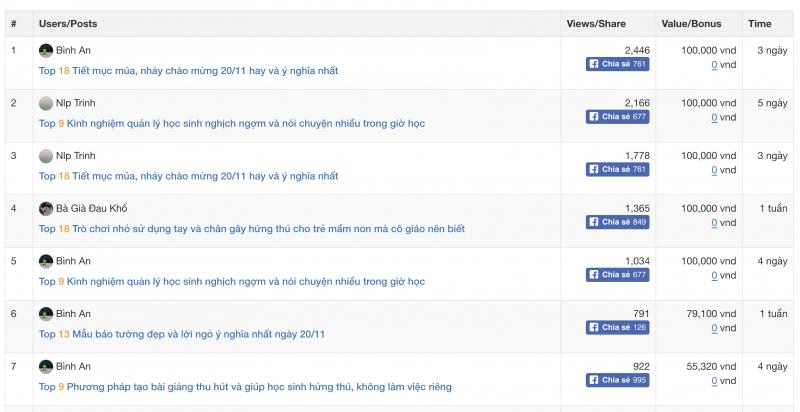Open row 1 post about Tiết mục múa 20/11
This screenshot has height=412, width=800.
[188, 71]
